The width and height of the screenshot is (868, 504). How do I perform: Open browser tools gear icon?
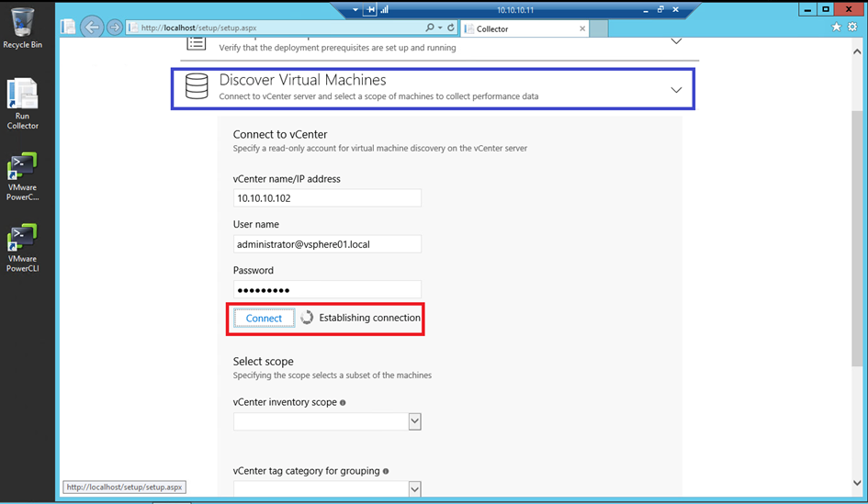pos(852,28)
